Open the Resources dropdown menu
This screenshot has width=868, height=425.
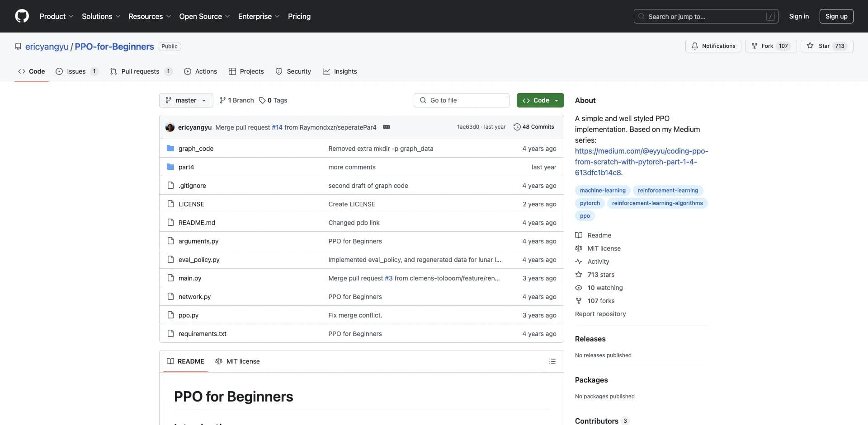click(150, 16)
